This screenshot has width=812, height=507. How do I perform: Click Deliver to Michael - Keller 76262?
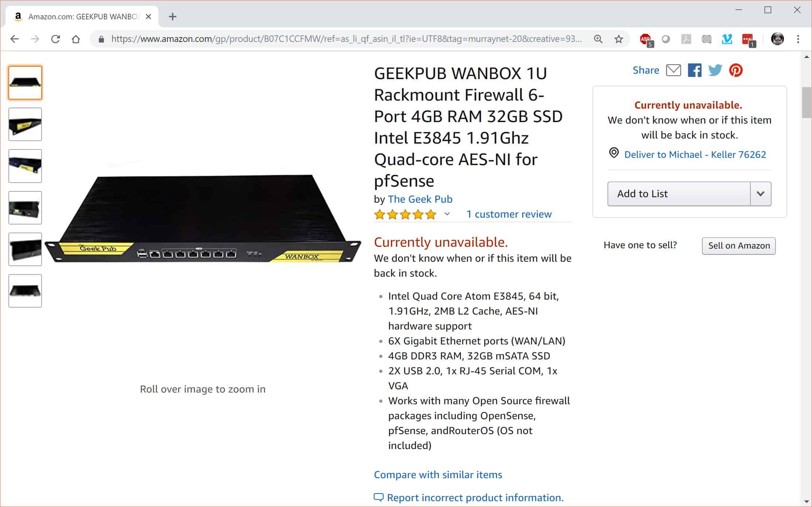pos(695,155)
